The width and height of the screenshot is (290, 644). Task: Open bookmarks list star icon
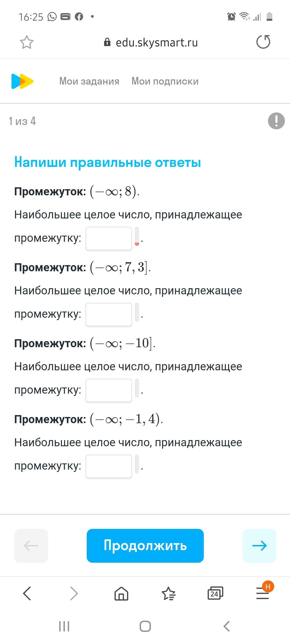pos(168,593)
